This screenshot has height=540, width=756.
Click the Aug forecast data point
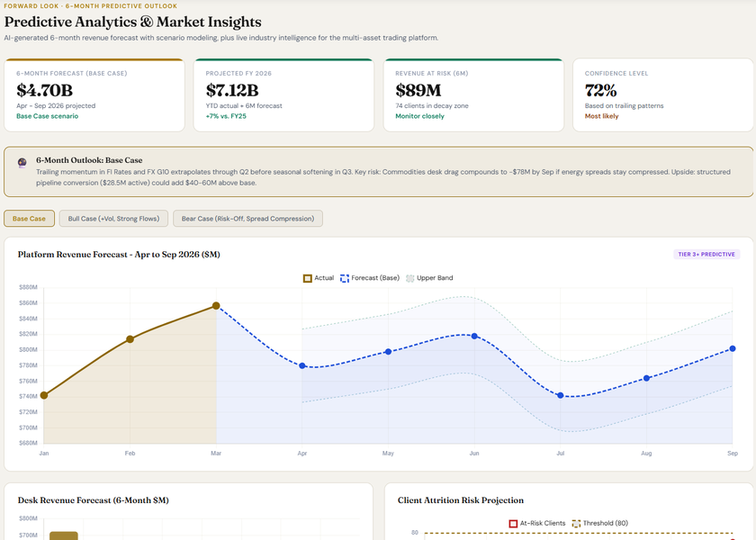[646, 379]
